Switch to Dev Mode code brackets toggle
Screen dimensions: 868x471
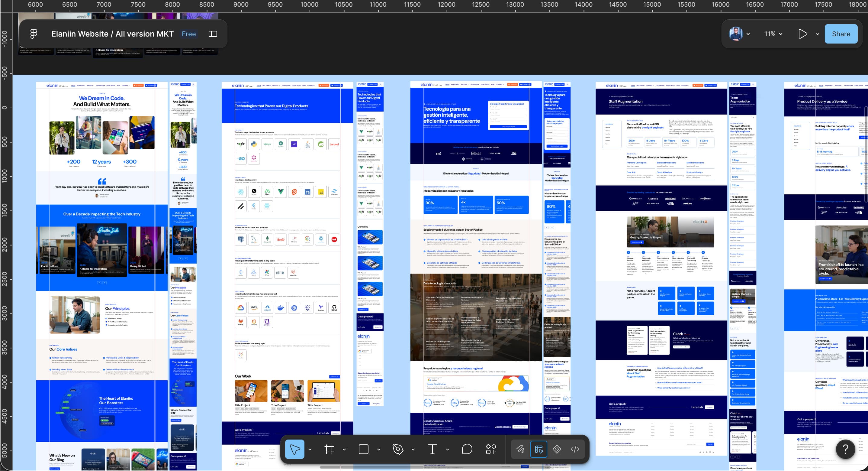click(x=575, y=449)
